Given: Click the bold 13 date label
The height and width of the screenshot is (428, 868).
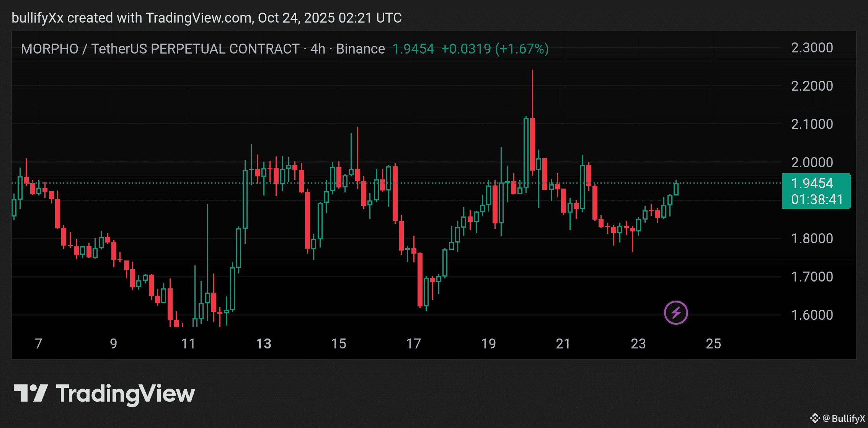Looking at the screenshot, I should [x=263, y=343].
